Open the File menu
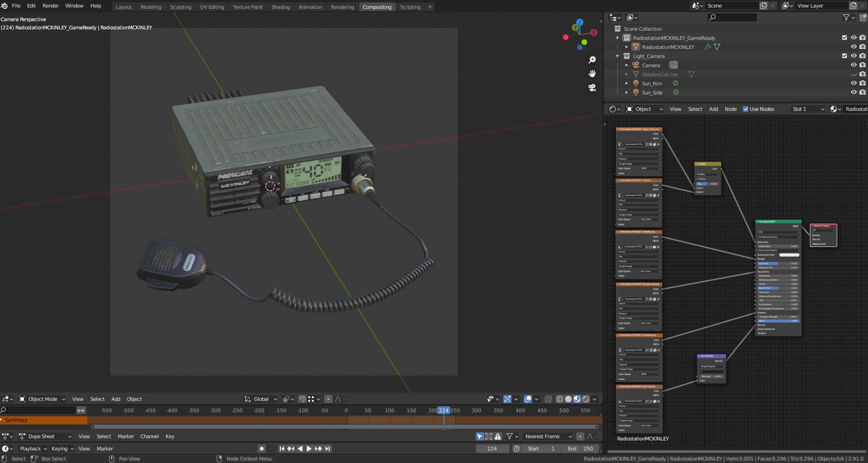This screenshot has height=463, width=868. (x=16, y=6)
